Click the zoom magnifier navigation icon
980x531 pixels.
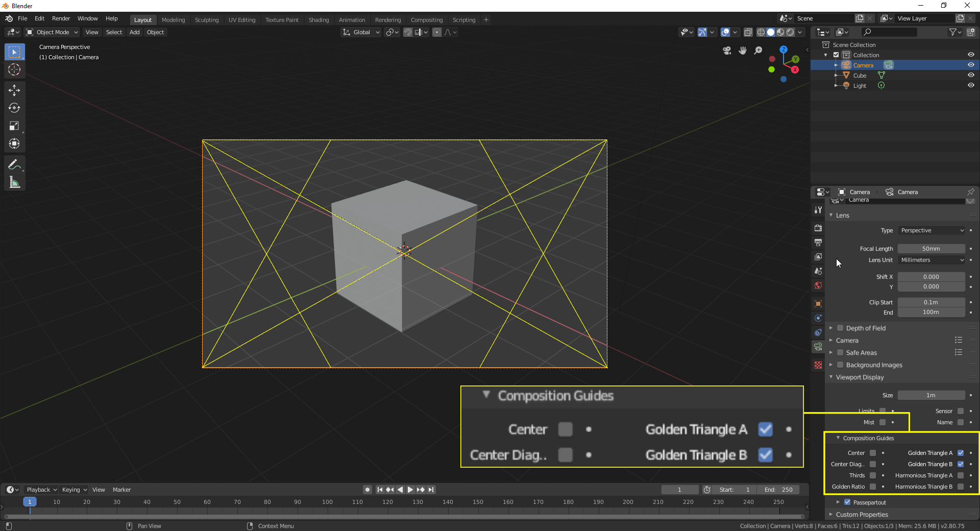tap(758, 51)
